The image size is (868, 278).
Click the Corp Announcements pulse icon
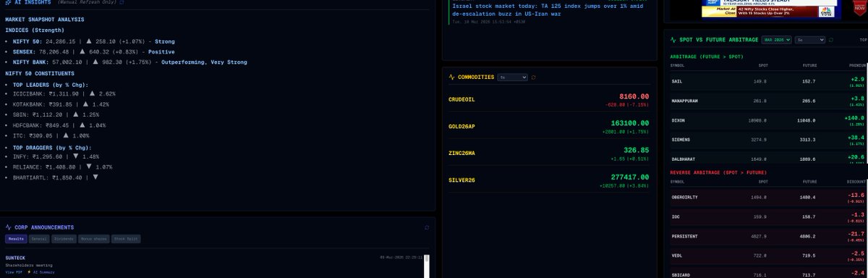[8, 227]
